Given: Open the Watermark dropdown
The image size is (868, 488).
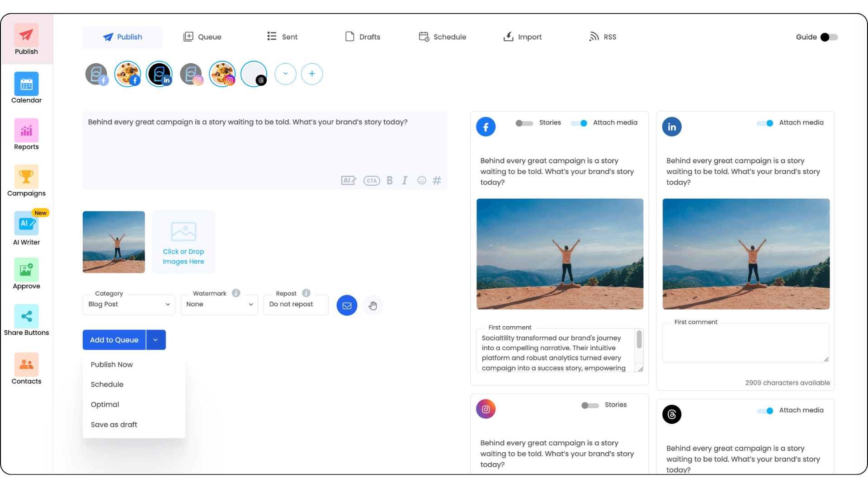Looking at the screenshot, I should (219, 305).
